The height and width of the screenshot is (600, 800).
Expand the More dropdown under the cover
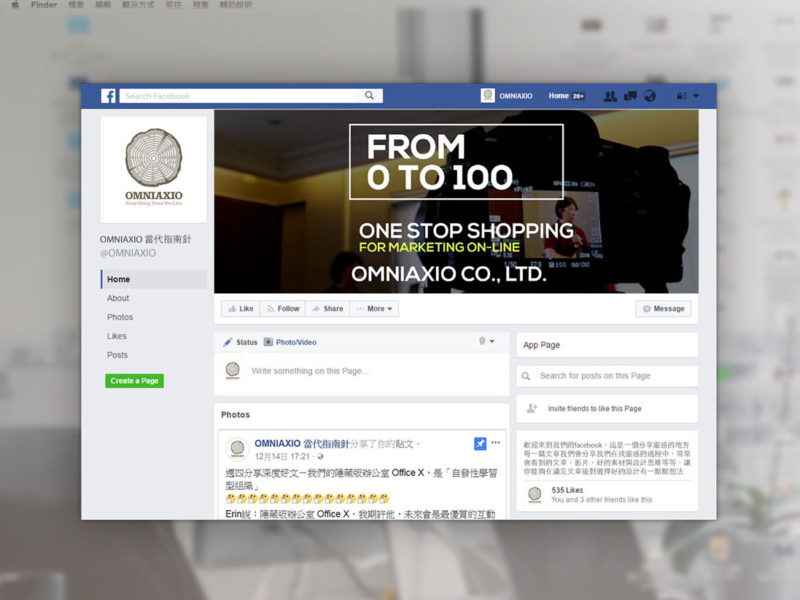pyautogui.click(x=374, y=309)
